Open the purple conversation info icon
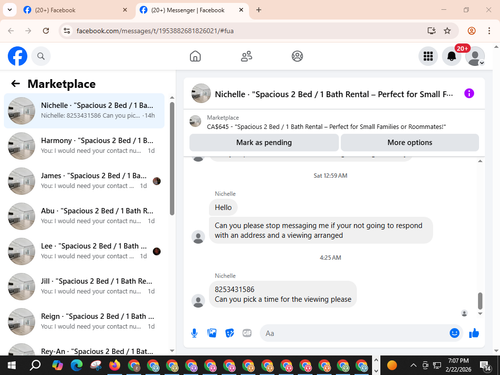Viewport: 500px width, 375px height. (469, 93)
